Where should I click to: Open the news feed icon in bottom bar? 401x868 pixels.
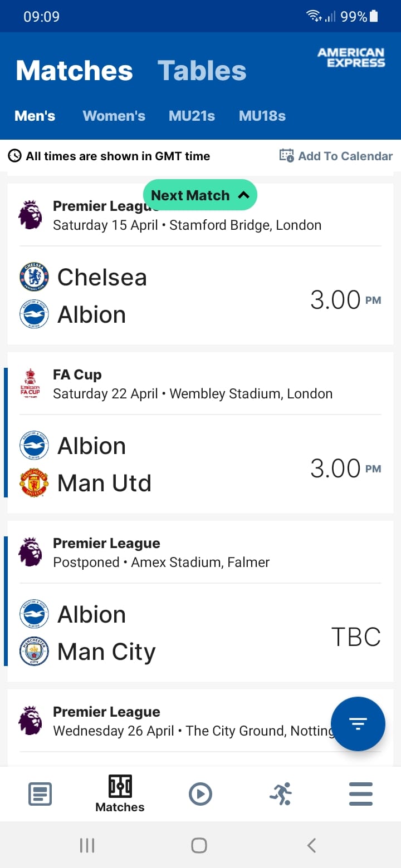40,793
